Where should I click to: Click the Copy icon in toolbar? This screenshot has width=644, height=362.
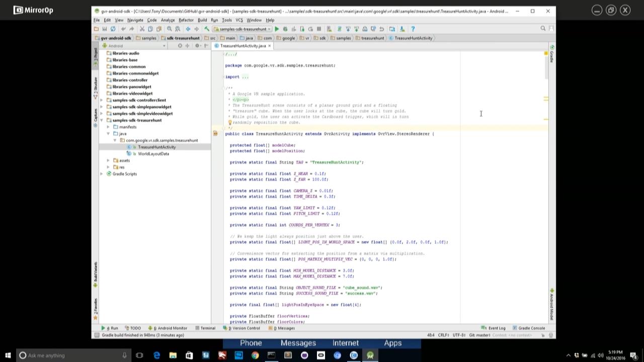point(150,29)
